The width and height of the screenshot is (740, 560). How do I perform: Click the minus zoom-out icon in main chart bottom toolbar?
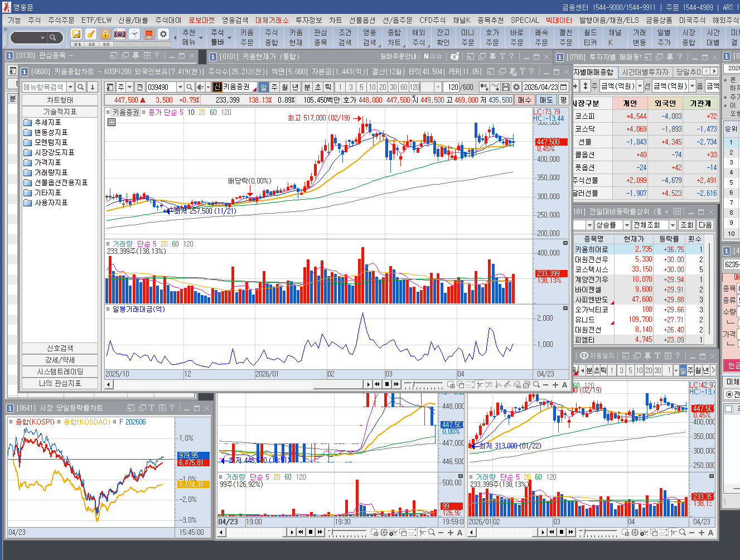(x=546, y=384)
